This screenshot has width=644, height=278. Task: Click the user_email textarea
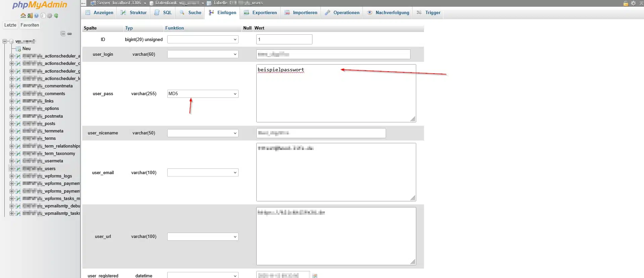pos(336,172)
